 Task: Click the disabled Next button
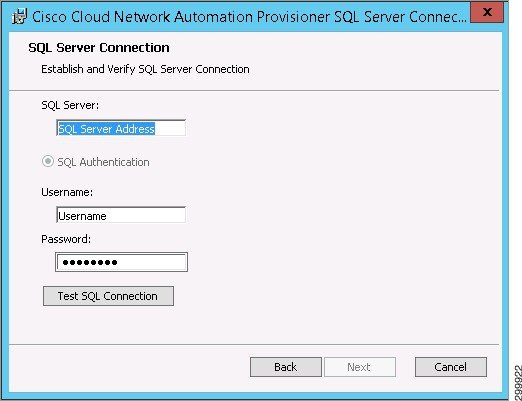pyautogui.click(x=360, y=367)
